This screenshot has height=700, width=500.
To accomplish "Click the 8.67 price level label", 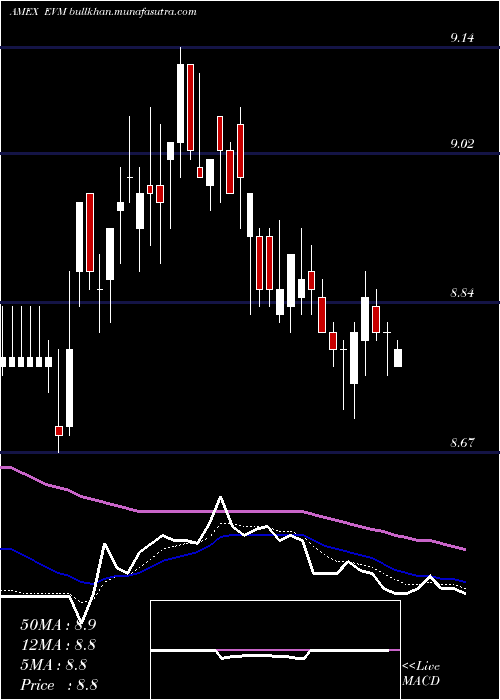I will pos(462,443).
